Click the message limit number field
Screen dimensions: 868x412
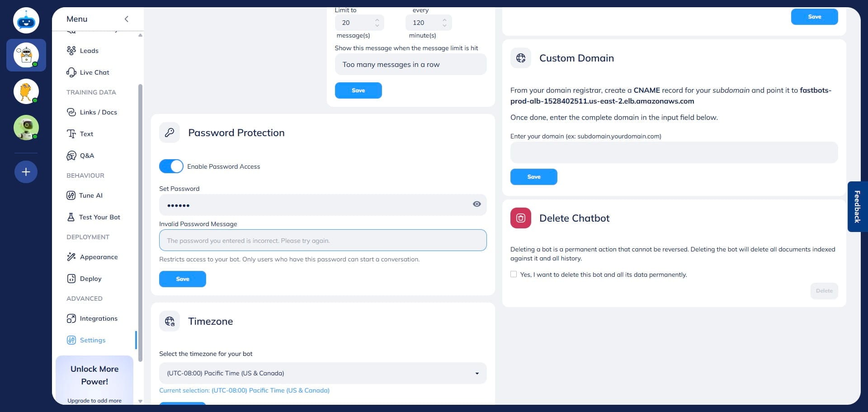359,23
